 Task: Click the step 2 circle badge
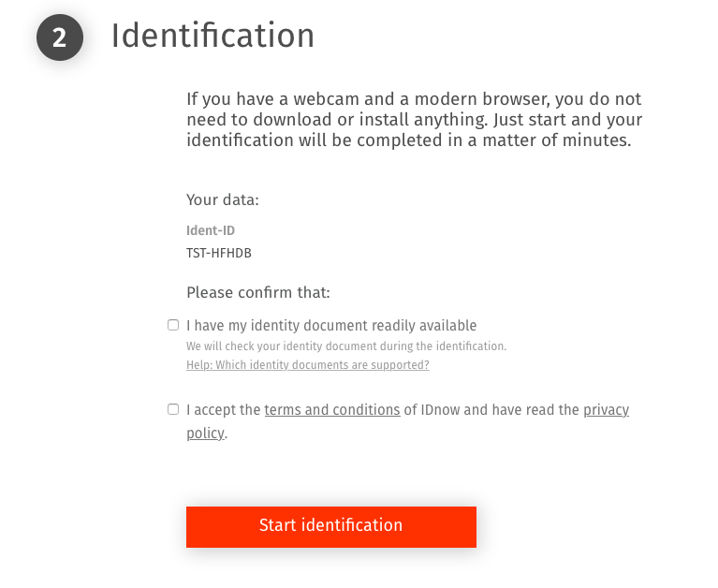coord(59,37)
